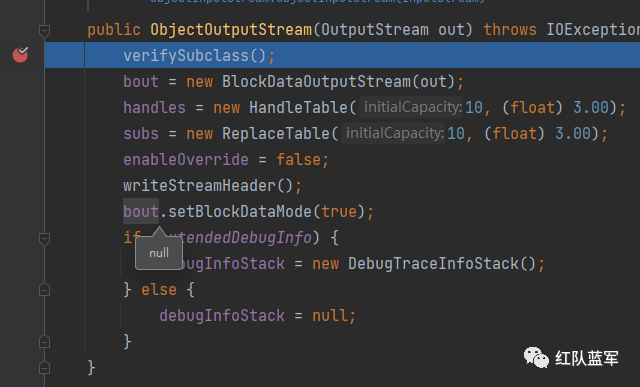The width and height of the screenshot is (640, 387).
Task: Select the initialCapacity hint in HandleTable
Action: (x=411, y=107)
